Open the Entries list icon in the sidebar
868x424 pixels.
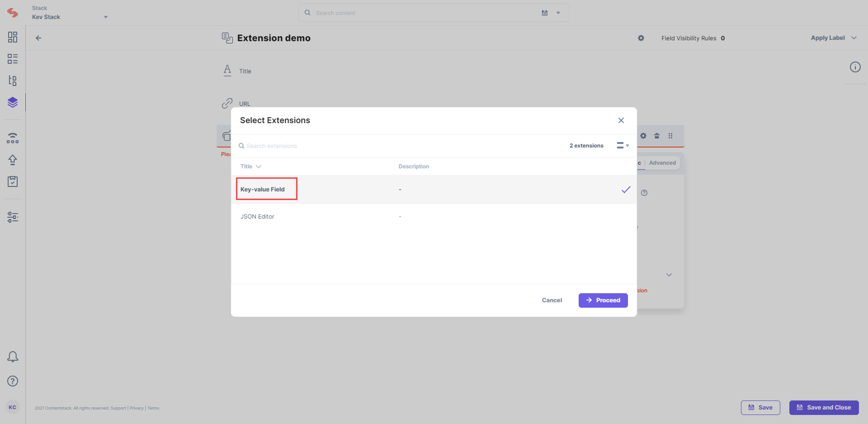pyautogui.click(x=12, y=59)
